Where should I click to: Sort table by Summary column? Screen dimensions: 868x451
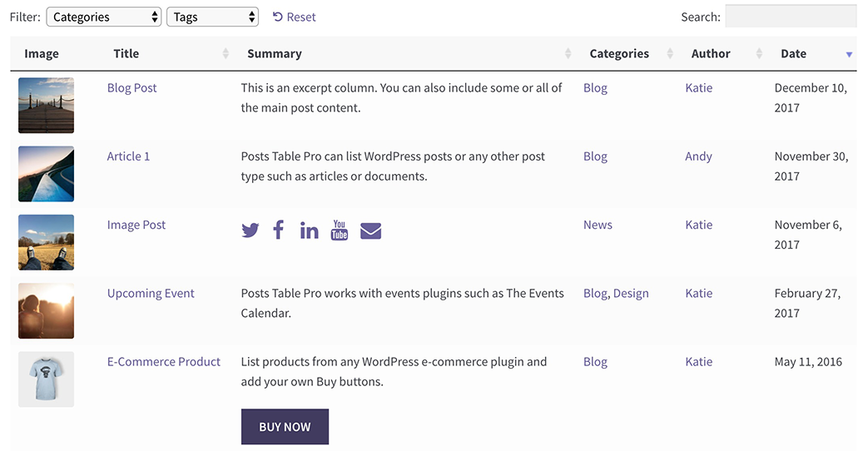(x=275, y=53)
